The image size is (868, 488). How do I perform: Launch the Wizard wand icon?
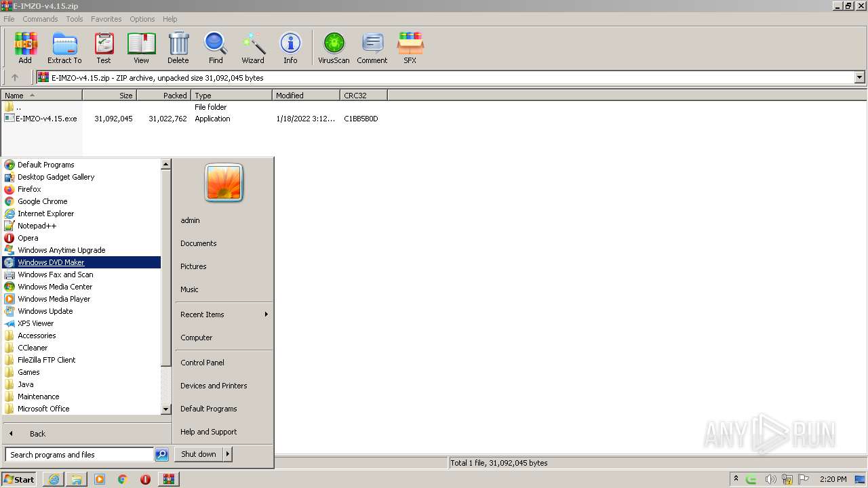253,48
